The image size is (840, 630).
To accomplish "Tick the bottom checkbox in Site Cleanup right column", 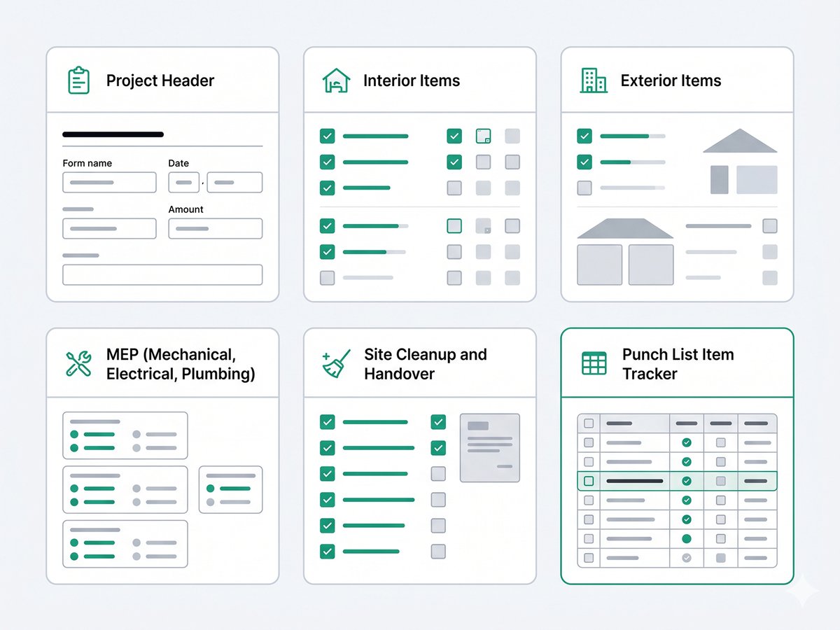I will tap(438, 552).
